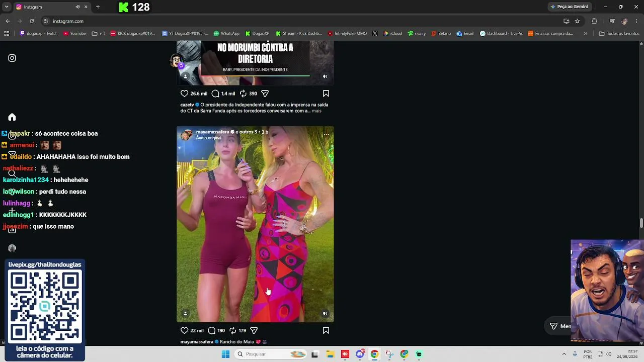Open the Chrome profile avatar in the toolbar

pos(624,21)
